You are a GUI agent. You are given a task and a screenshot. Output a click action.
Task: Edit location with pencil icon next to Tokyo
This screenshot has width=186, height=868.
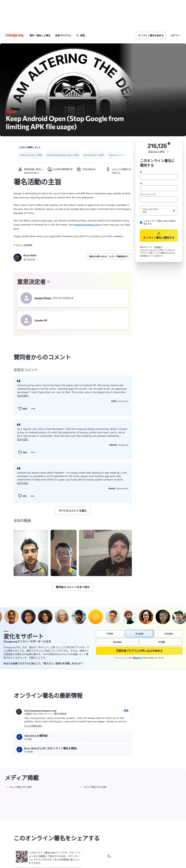pos(174,211)
